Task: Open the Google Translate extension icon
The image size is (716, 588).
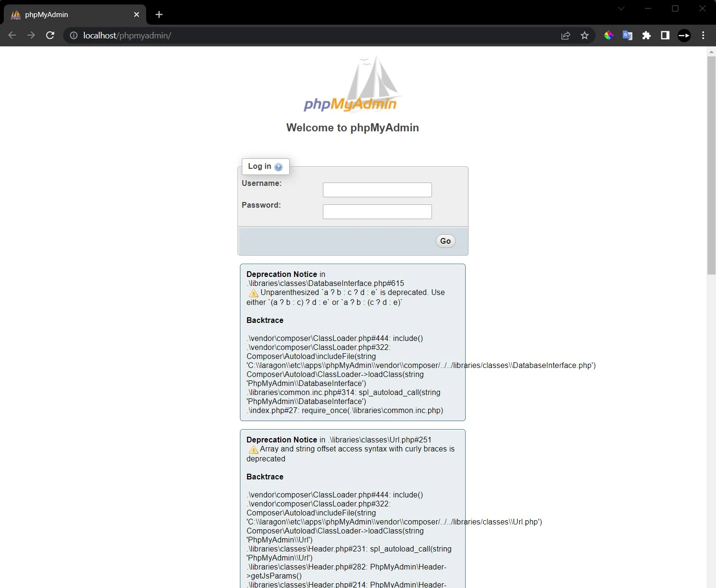Action: coord(627,36)
